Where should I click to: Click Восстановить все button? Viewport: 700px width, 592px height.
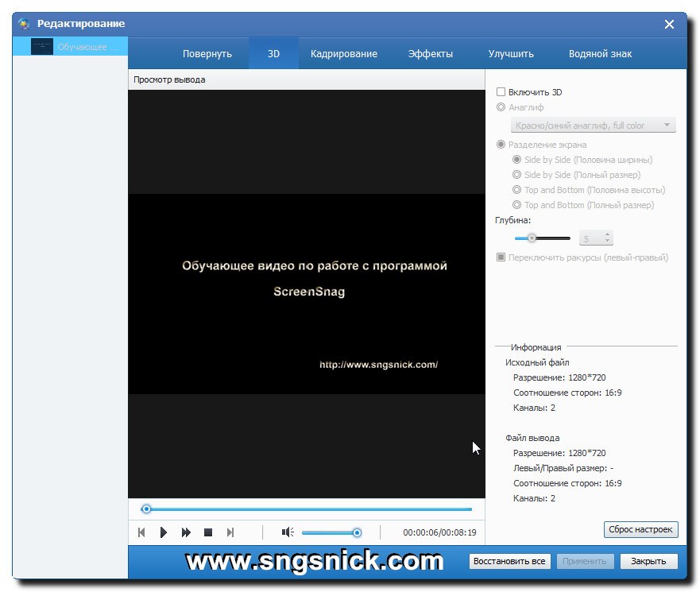tap(509, 561)
